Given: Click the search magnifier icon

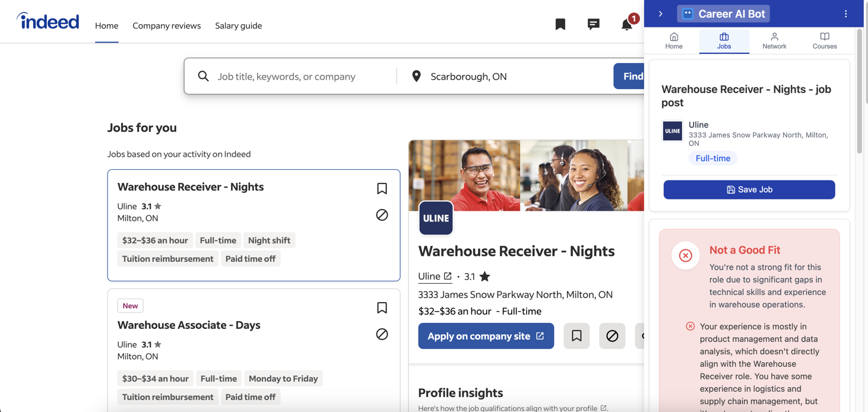Looking at the screenshot, I should point(203,76).
